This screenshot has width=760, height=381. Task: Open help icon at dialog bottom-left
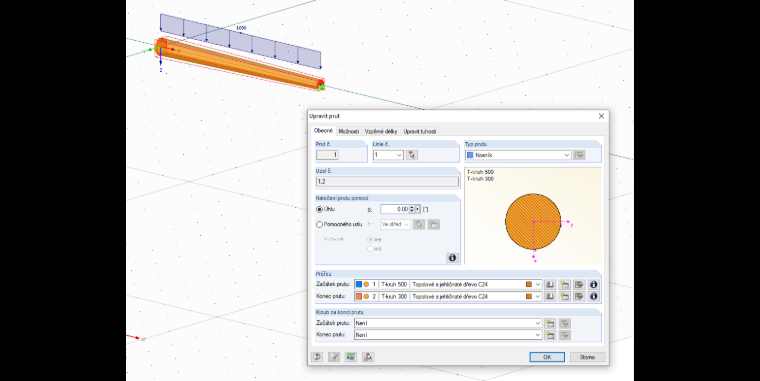(x=317, y=357)
